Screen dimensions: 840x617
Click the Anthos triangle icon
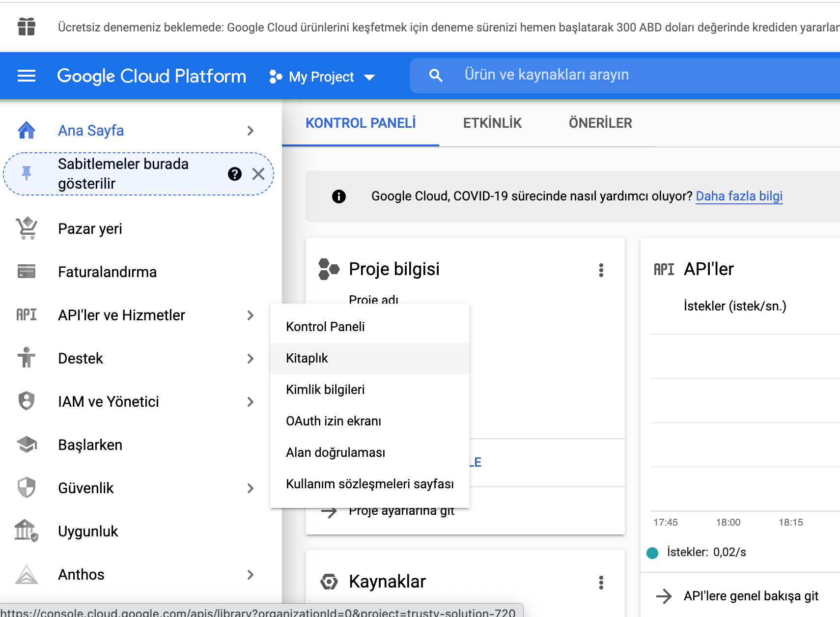27,574
